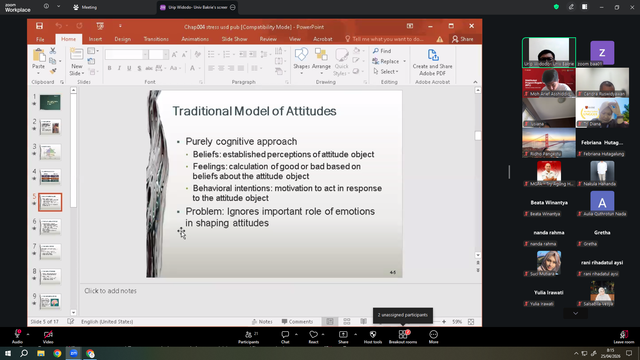Screen dimensions: 640x360
Task: Click Create and Share Adobe PDF
Action: coord(432,62)
